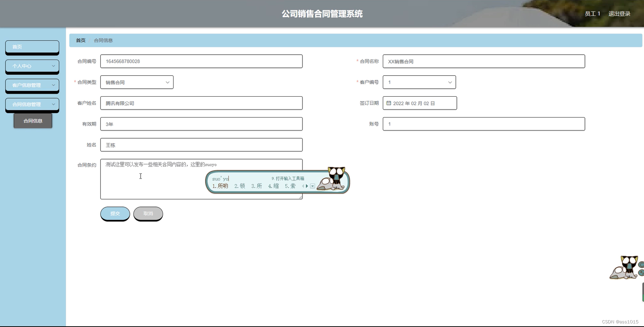The width and height of the screenshot is (644, 327).
Task: Open the calendar picker beside 签订日期
Action: point(389,103)
